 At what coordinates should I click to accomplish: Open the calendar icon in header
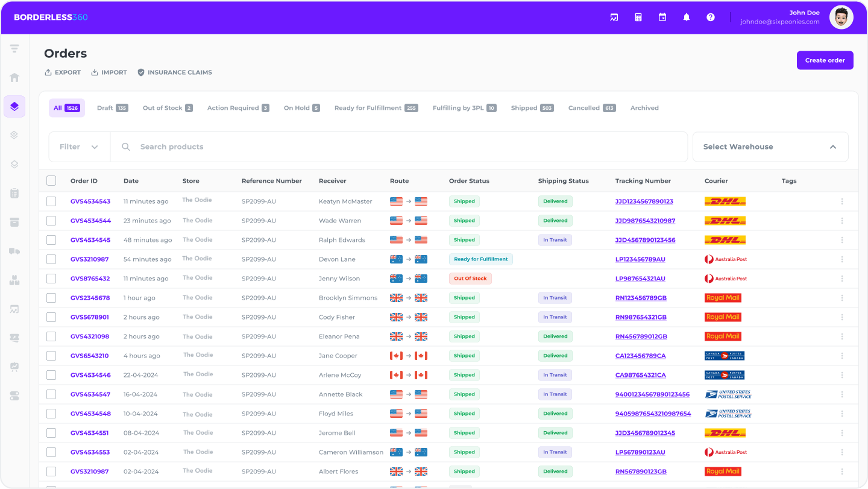click(662, 17)
